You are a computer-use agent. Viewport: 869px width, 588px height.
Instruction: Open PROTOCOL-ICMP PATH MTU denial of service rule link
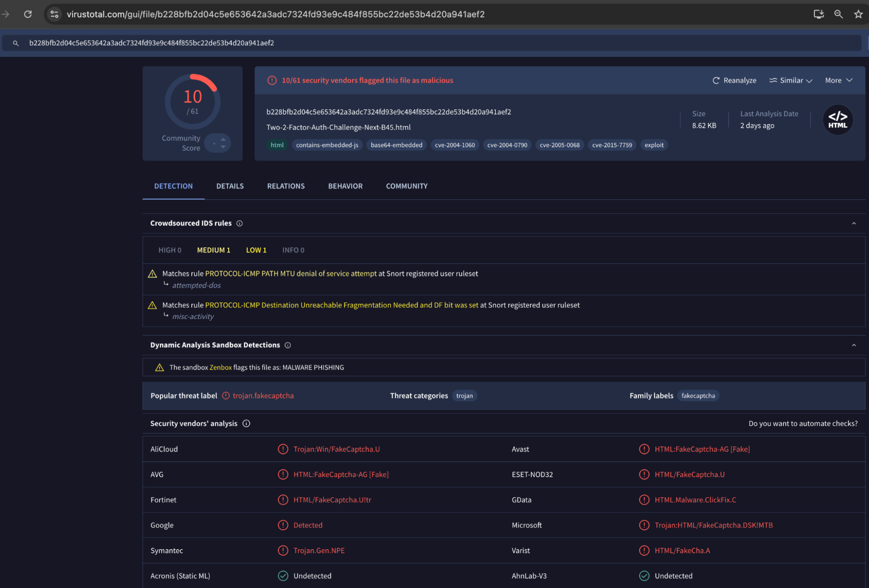(291, 274)
